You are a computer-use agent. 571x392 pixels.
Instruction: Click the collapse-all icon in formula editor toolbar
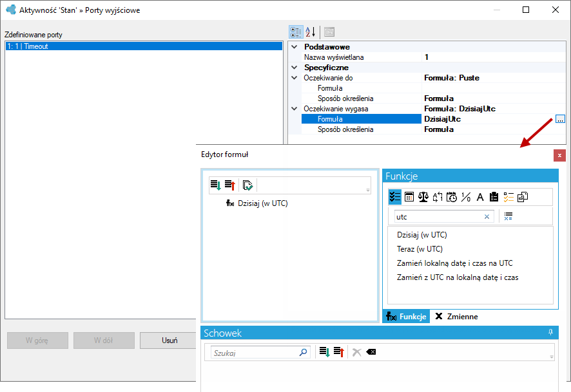tap(230, 185)
